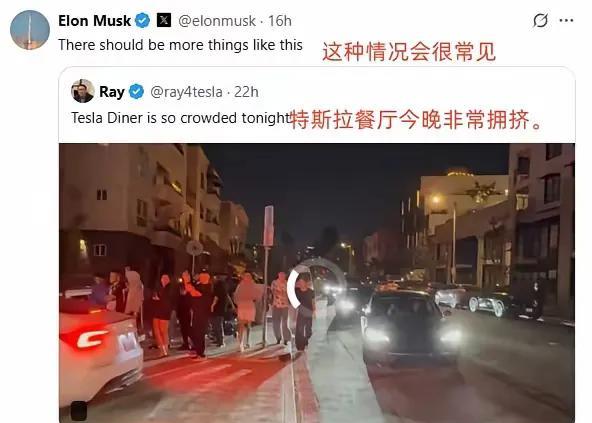Click the loading spinner on the video
The image size is (592, 423).
tap(316, 285)
